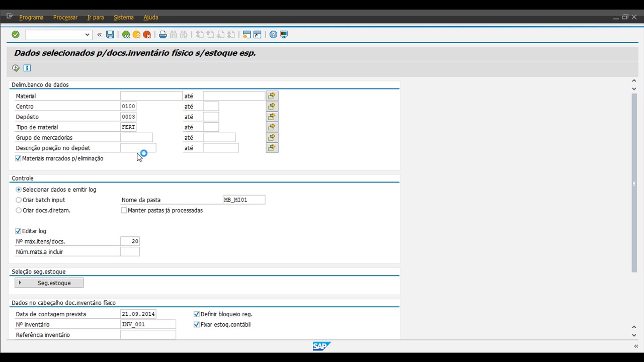The image size is (644, 362).
Task: Open multiple selection for Depósito
Action: (x=272, y=117)
